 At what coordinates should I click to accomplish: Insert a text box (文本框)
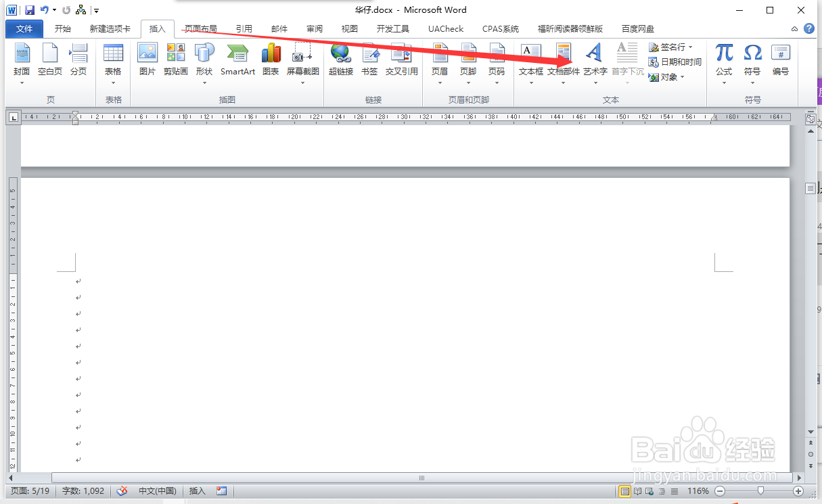(x=531, y=64)
